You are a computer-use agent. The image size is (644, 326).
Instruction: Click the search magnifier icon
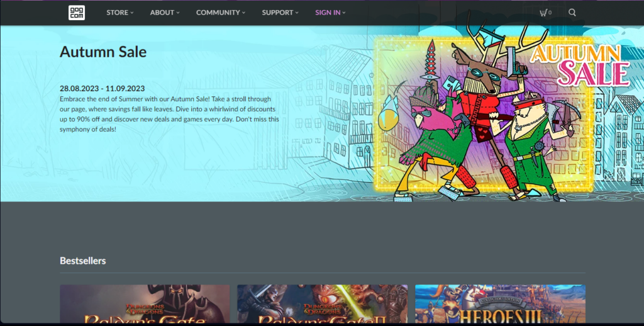coord(572,13)
